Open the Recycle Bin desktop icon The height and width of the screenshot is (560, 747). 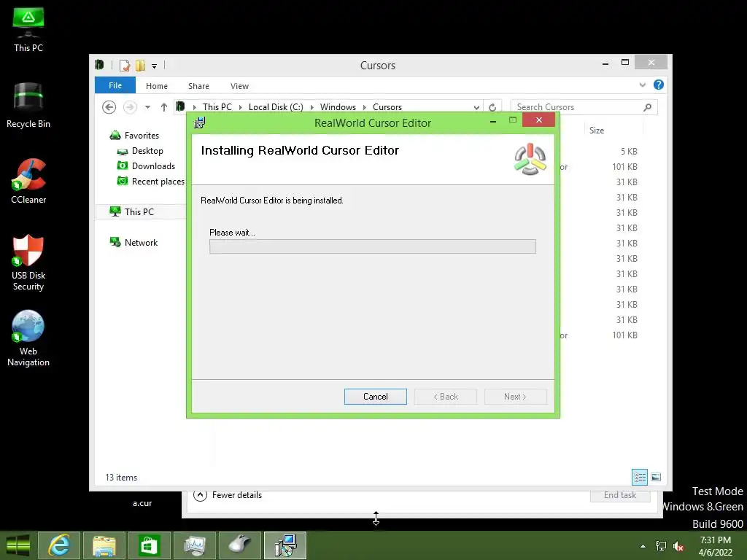[28, 105]
